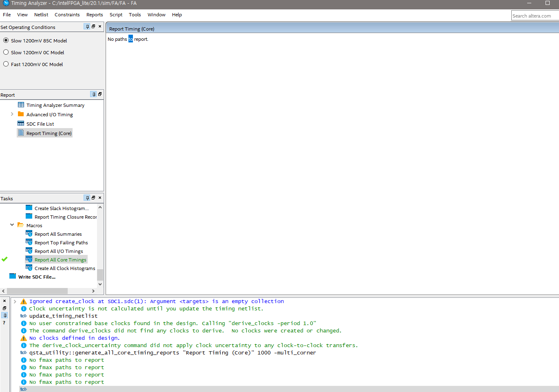Open the Netlist menu

(x=41, y=15)
